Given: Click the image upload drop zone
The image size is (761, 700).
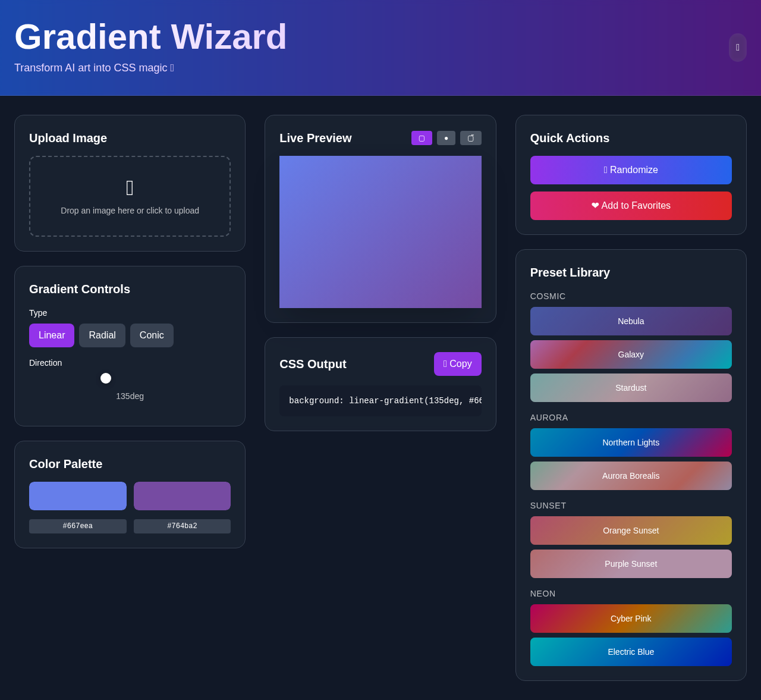Looking at the screenshot, I should (130, 196).
